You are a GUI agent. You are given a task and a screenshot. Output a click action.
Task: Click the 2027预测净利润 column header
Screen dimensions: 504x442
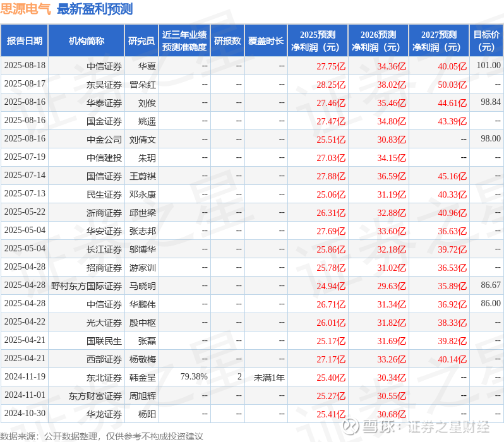coord(439,40)
